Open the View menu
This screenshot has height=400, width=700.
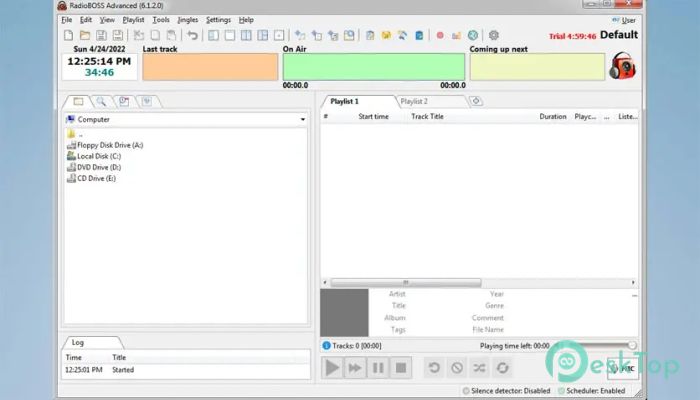pyautogui.click(x=107, y=20)
